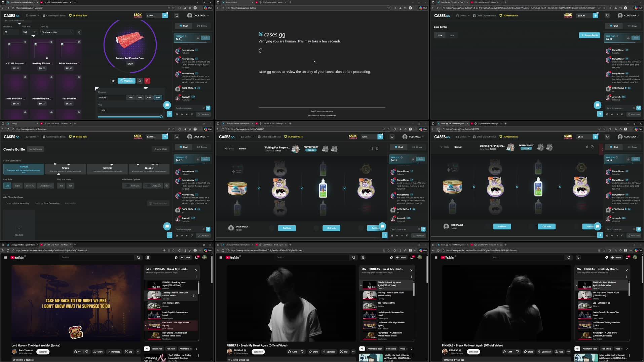Click the shopping cart icon in the cases.gg header
The width and height of the screenshot is (644, 362).
tap(176, 15)
